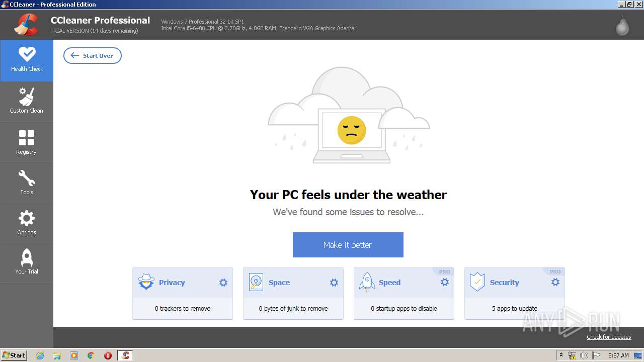Screen dimensions: 644x362
Task: Open media player from taskbar
Action: 74,355
